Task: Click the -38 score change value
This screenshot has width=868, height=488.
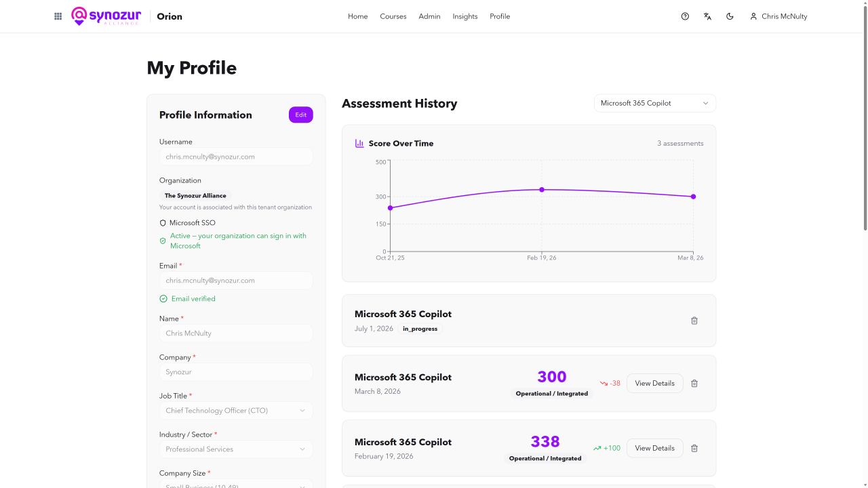Action: click(x=615, y=384)
